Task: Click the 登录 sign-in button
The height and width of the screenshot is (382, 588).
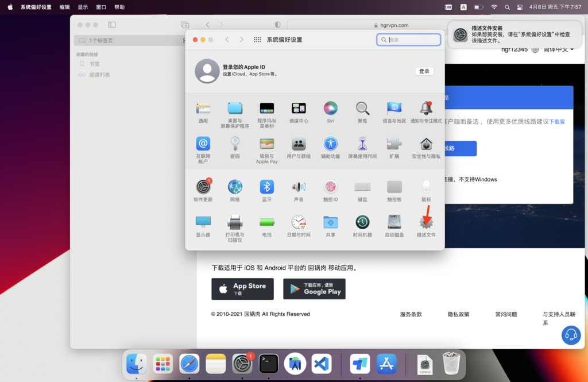Action: tap(424, 71)
